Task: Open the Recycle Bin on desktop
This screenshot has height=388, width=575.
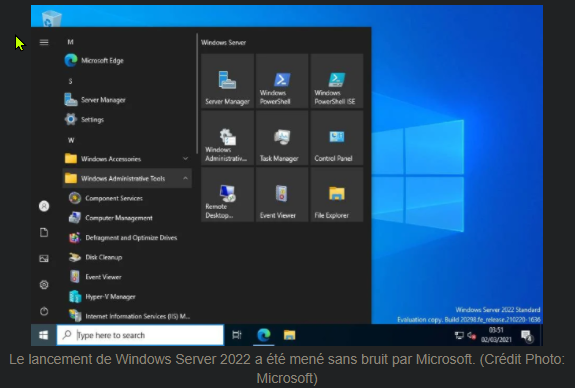Action: (51, 18)
